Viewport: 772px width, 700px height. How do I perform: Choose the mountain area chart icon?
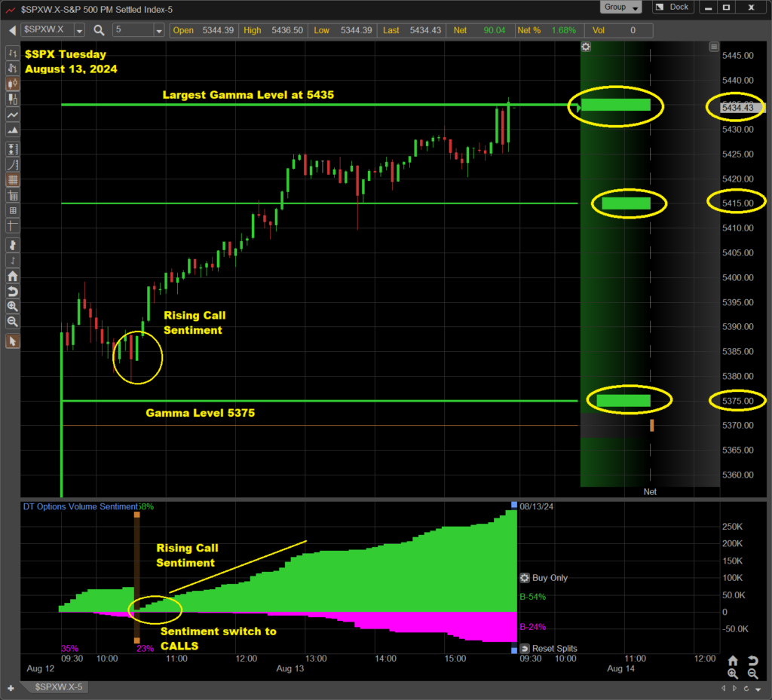pos(13,131)
